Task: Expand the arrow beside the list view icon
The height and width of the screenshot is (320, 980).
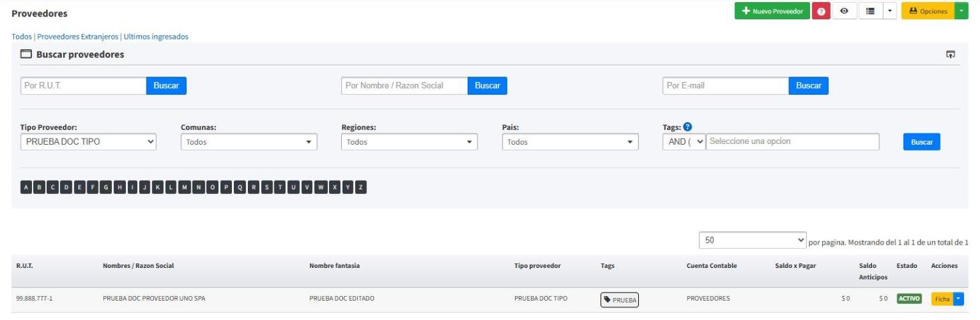Action: (x=889, y=11)
